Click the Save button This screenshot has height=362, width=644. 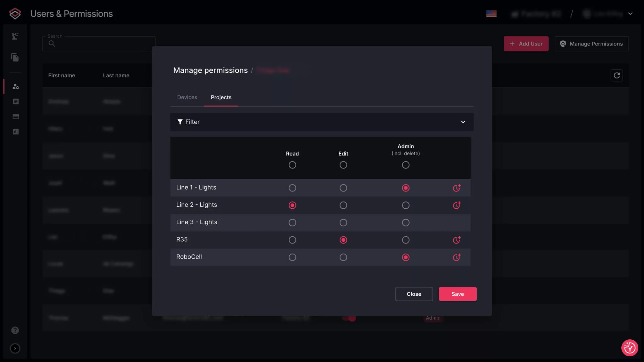pos(458,294)
